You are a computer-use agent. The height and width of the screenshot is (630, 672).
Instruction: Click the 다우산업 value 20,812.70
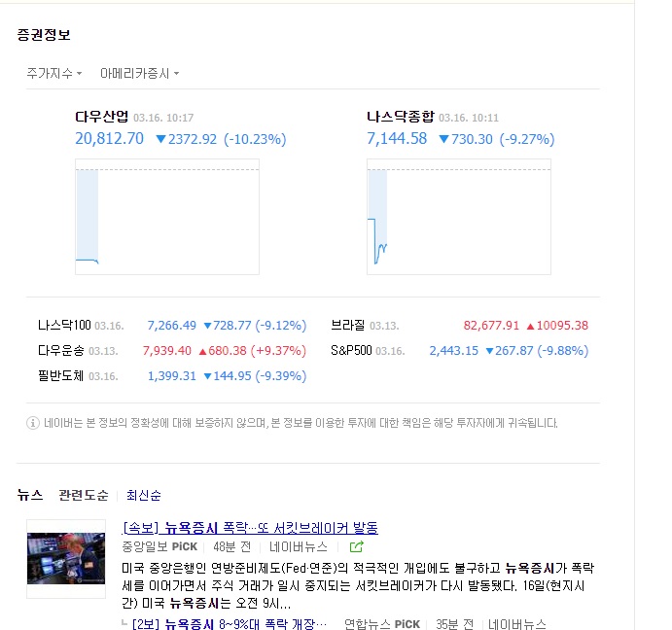point(109,138)
